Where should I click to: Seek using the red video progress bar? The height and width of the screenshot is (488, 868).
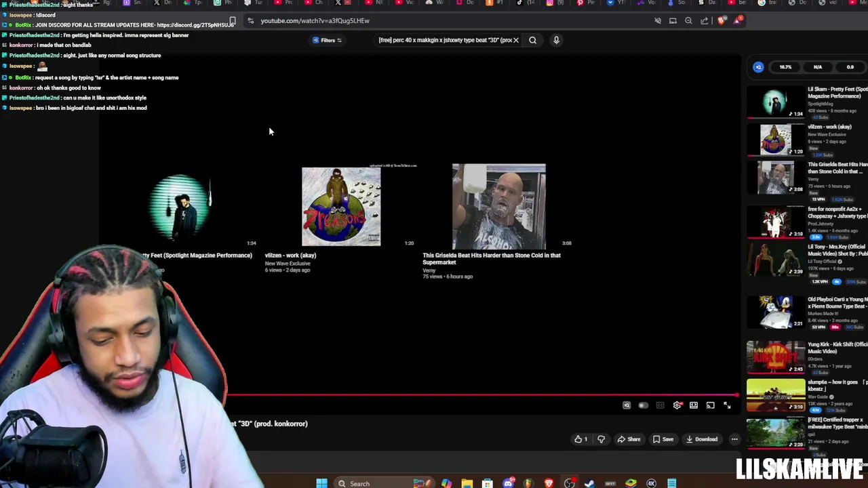point(483,394)
